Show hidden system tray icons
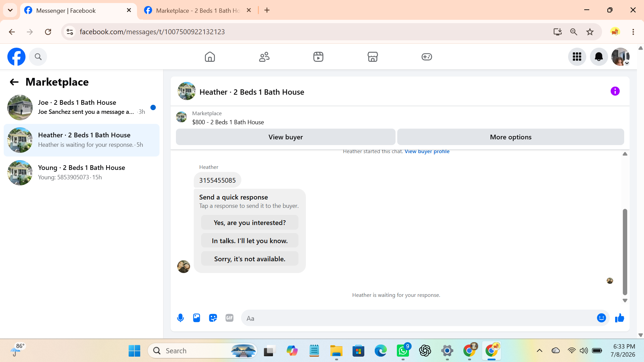The height and width of the screenshot is (362, 644). pos(540,351)
